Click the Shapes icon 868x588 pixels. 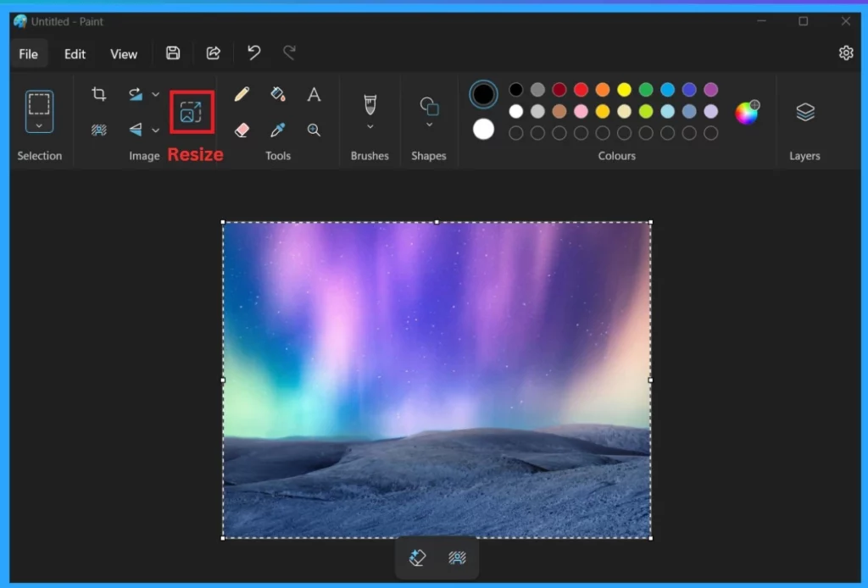(429, 105)
